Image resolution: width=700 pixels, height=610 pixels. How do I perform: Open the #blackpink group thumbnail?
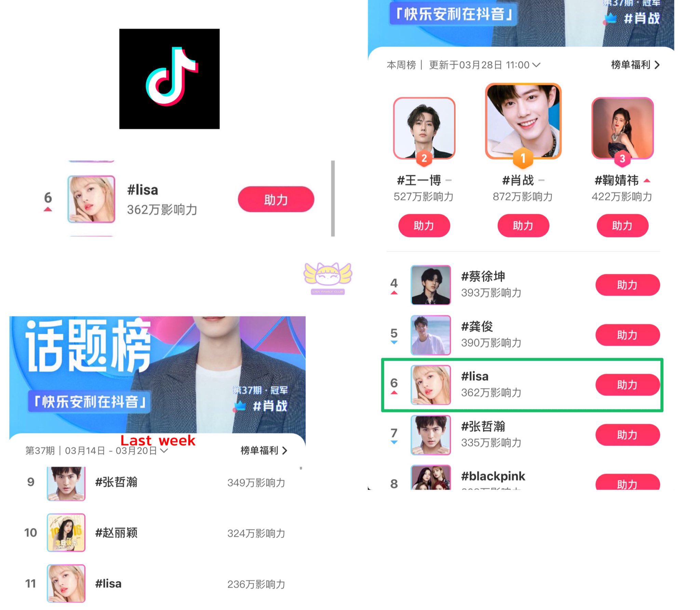click(x=431, y=477)
